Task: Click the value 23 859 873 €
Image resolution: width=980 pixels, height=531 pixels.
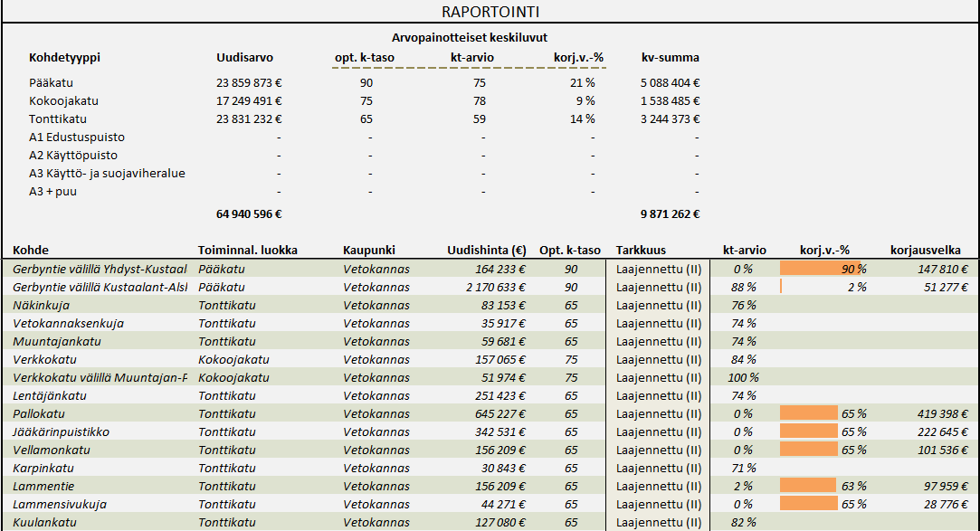Action: tap(249, 82)
